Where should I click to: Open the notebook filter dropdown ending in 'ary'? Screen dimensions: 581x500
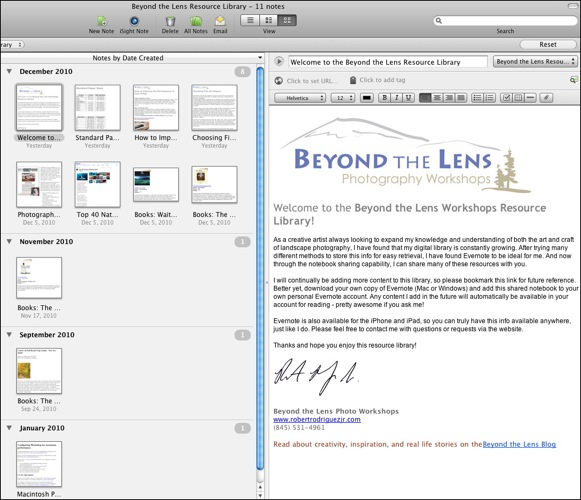point(12,44)
